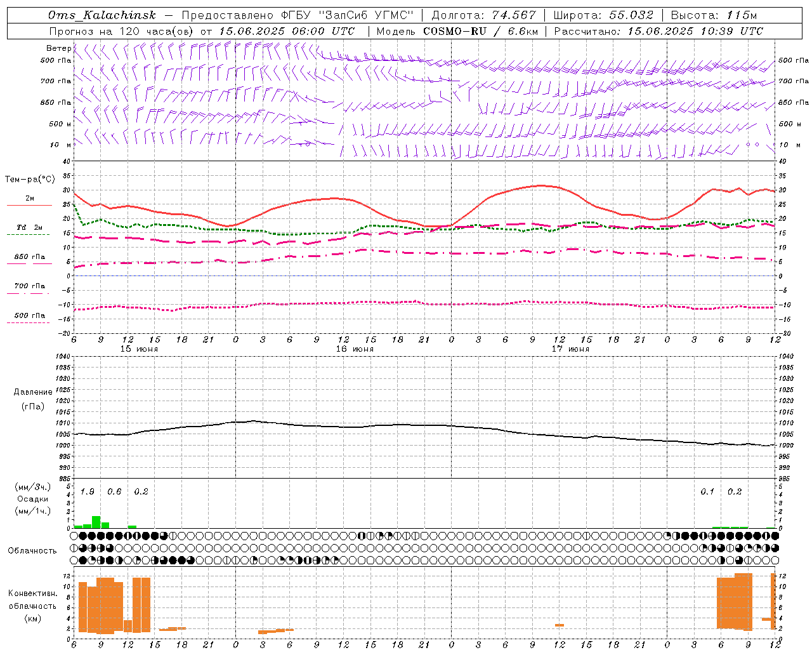Click the date label "16 июня"
The height and width of the screenshot is (650, 812).
tap(355, 349)
